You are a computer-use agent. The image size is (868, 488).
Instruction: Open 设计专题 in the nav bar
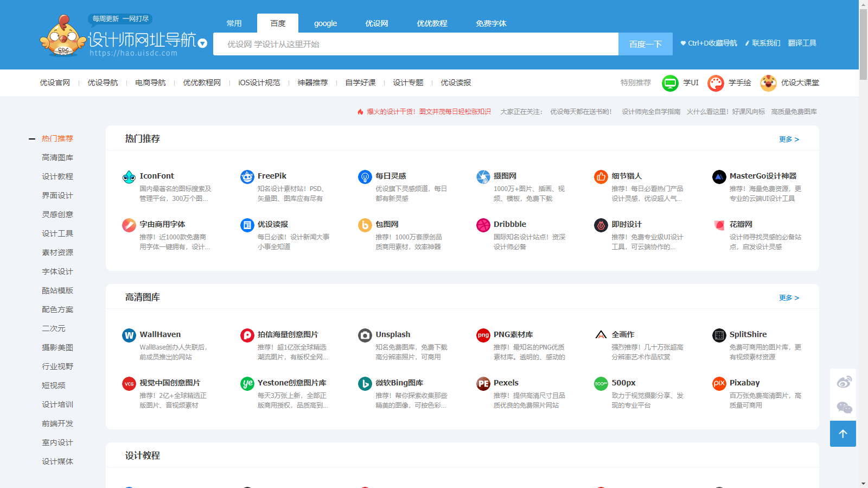408,83
